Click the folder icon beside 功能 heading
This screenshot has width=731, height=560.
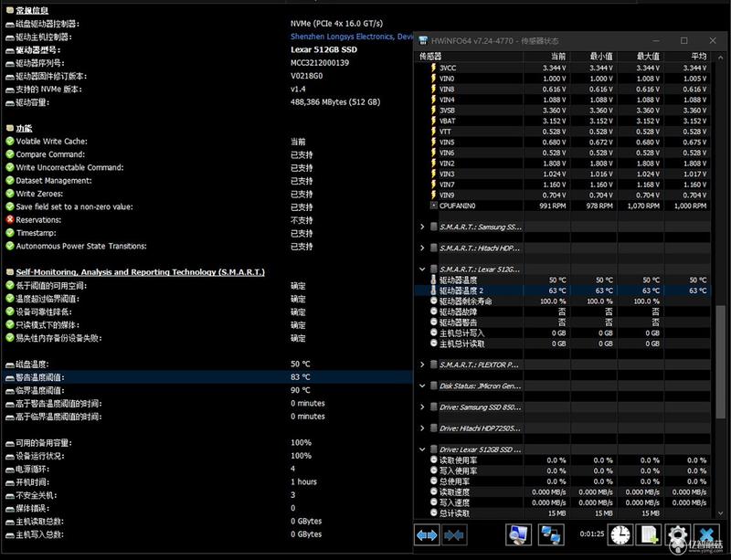coord(10,128)
